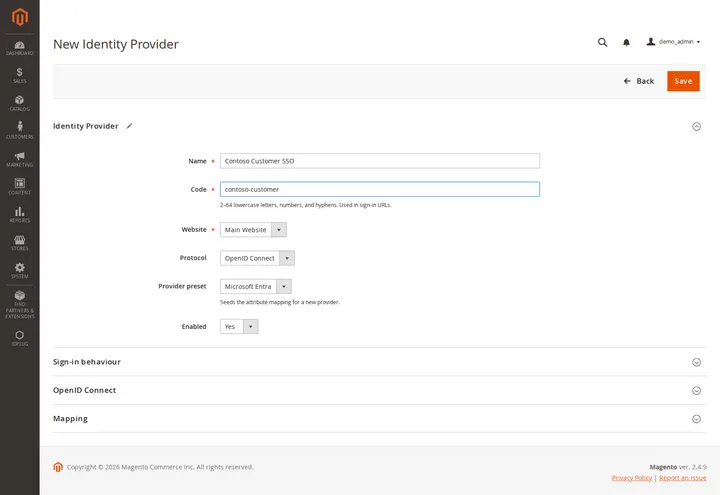Click the Save button
The height and width of the screenshot is (495, 720).
(x=683, y=81)
